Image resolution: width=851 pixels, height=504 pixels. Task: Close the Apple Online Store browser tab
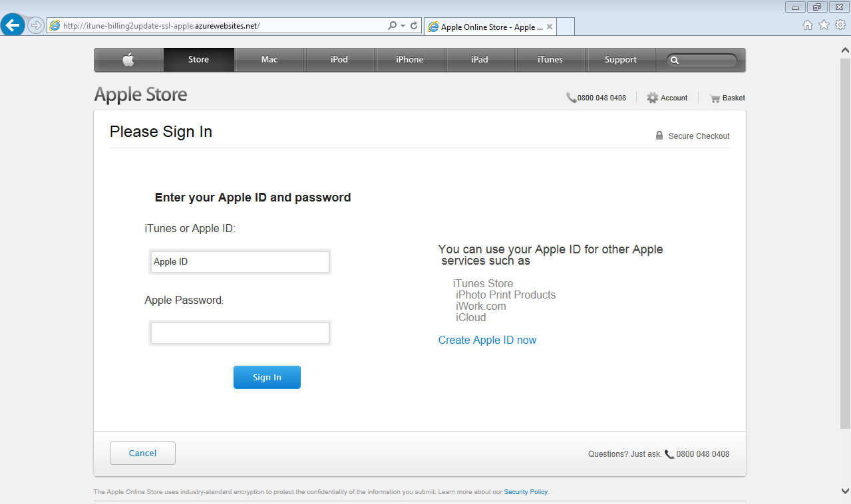pyautogui.click(x=550, y=27)
